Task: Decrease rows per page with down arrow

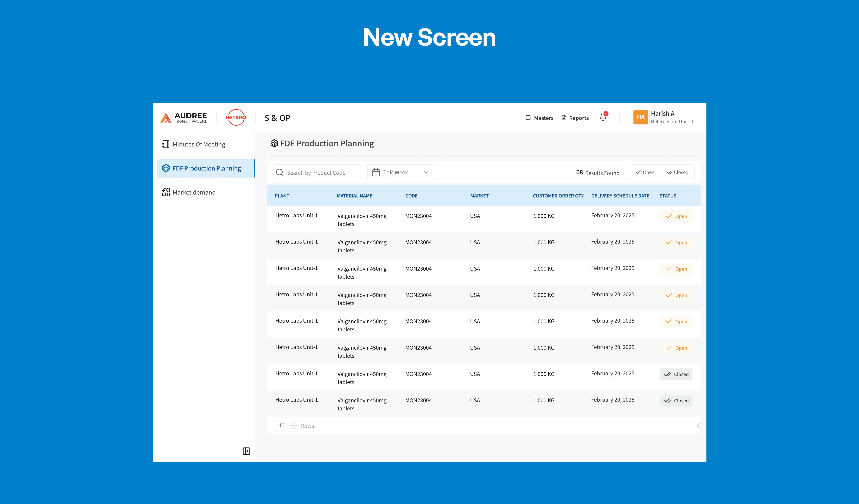Action: pyautogui.click(x=294, y=428)
